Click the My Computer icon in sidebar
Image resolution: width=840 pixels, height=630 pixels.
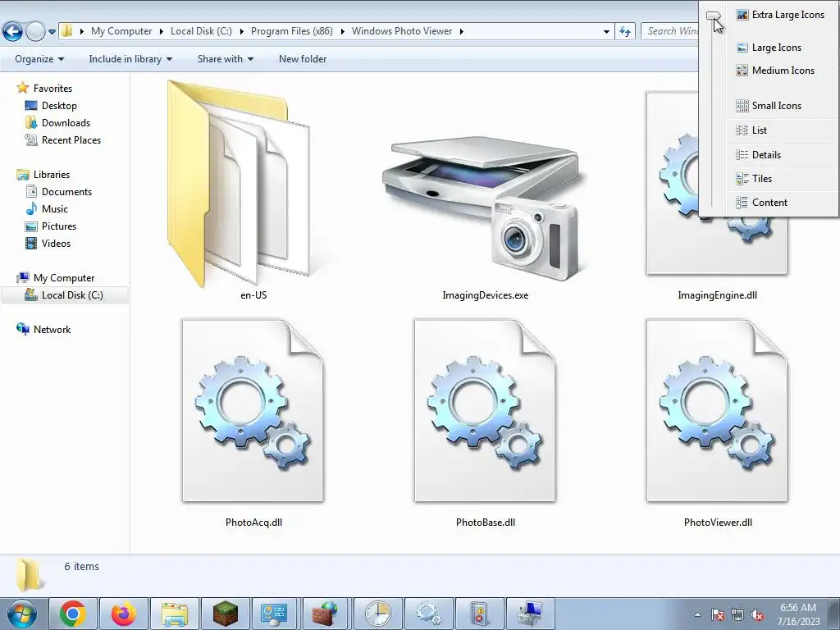(22, 277)
